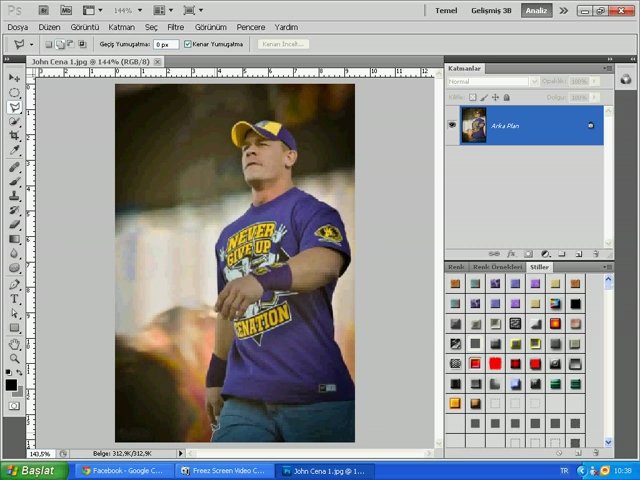Select the Gradient tool
This screenshot has height=480, width=640.
(14, 239)
